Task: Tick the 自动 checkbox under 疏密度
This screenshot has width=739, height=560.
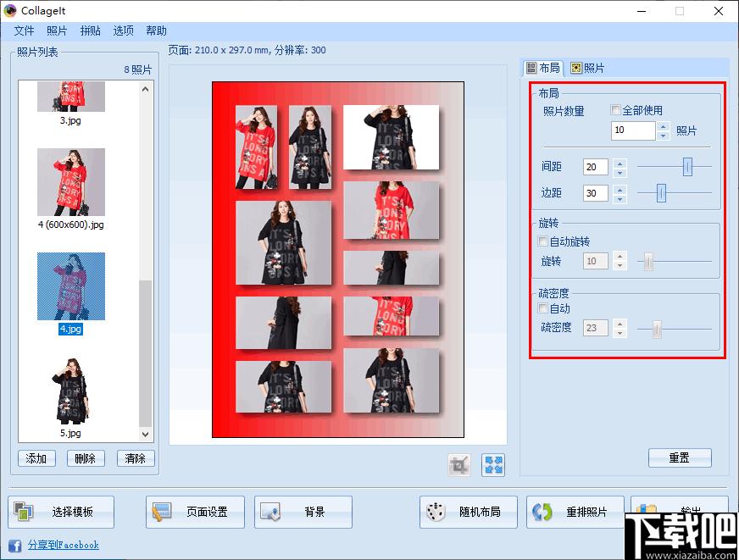Action: point(543,308)
